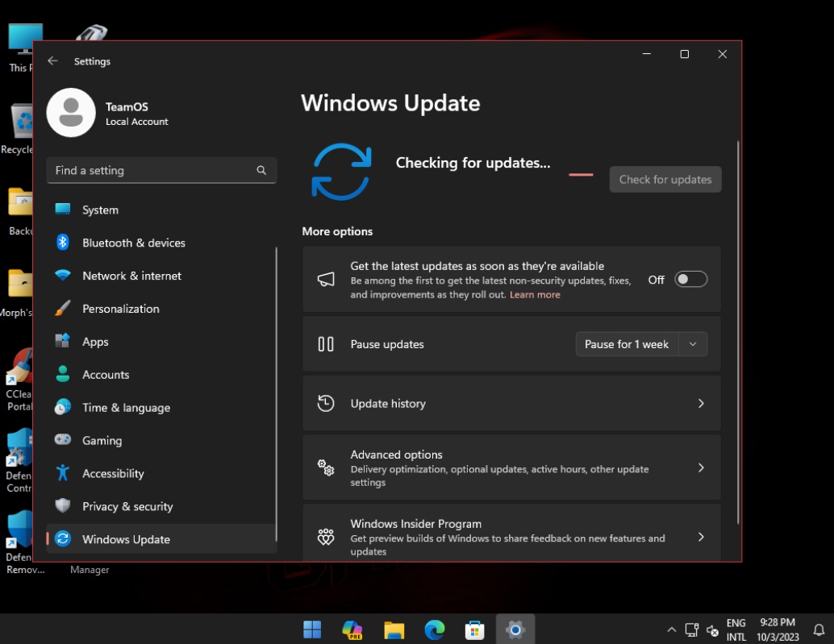The width and height of the screenshot is (834, 644).
Task: Select Windows Update in the sidebar
Action: pos(161,539)
